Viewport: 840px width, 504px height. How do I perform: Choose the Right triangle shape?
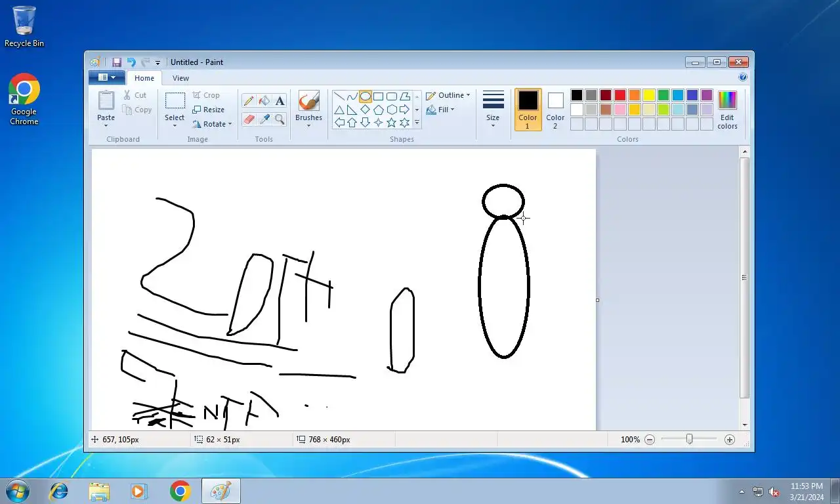click(352, 110)
